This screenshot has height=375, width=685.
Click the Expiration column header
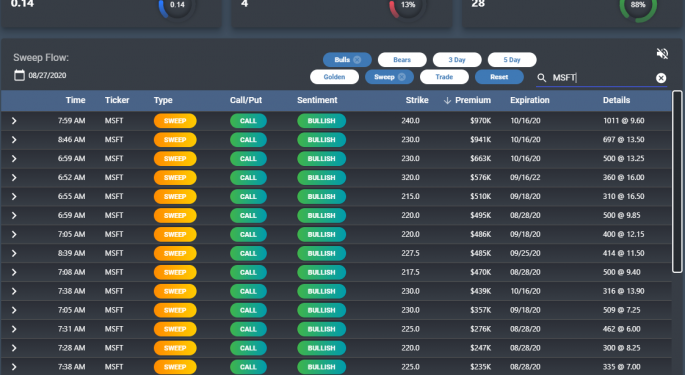(529, 101)
